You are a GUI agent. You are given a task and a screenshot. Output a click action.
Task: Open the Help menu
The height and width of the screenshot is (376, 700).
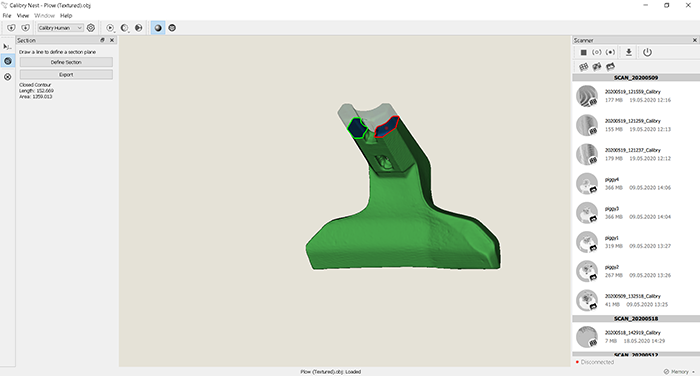66,16
